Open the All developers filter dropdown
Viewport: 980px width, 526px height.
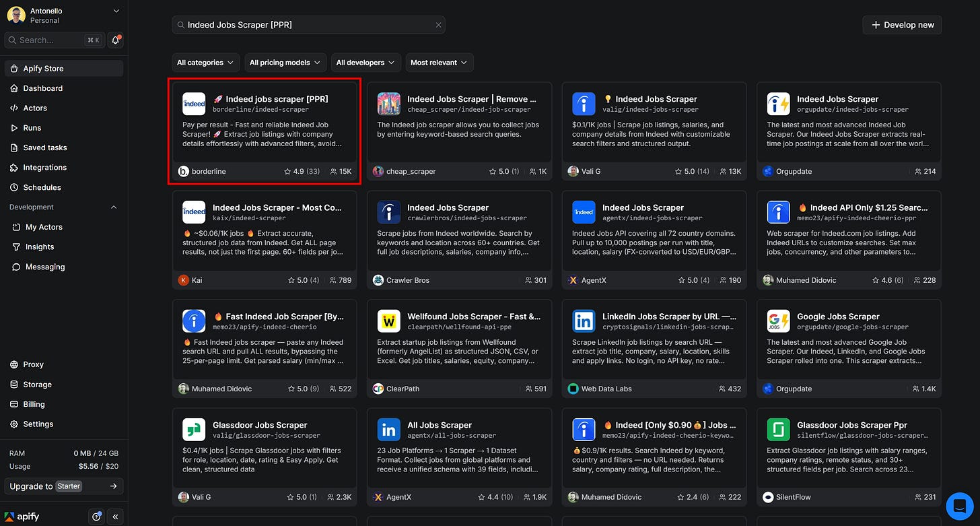366,63
